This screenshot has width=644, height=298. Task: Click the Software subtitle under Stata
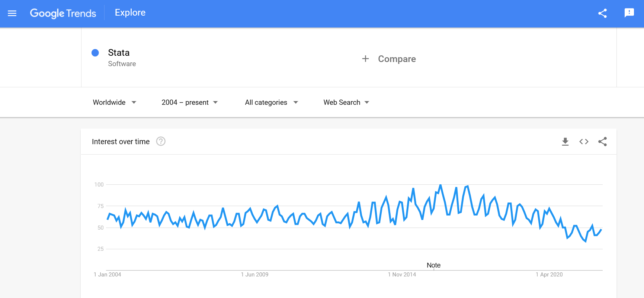[x=122, y=64]
